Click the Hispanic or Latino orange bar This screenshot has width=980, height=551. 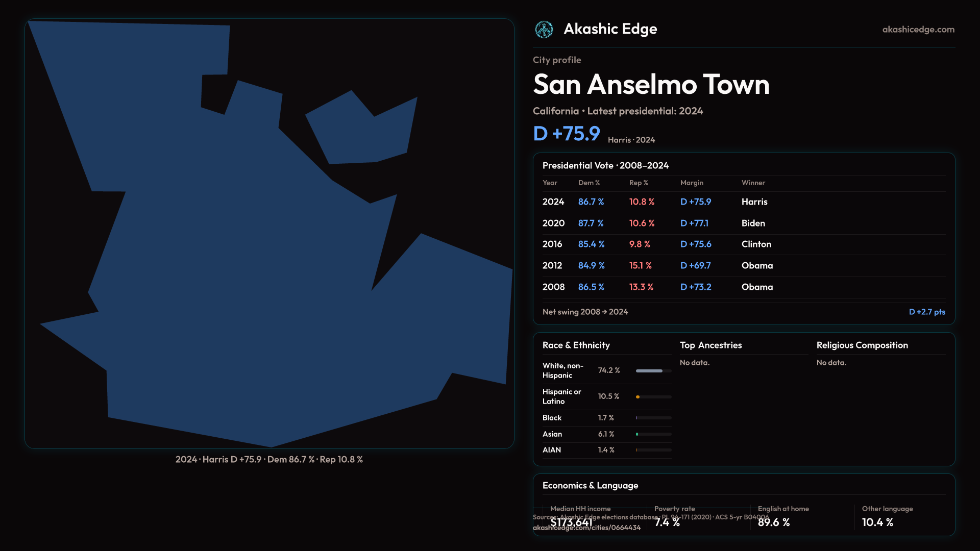coord(638,397)
